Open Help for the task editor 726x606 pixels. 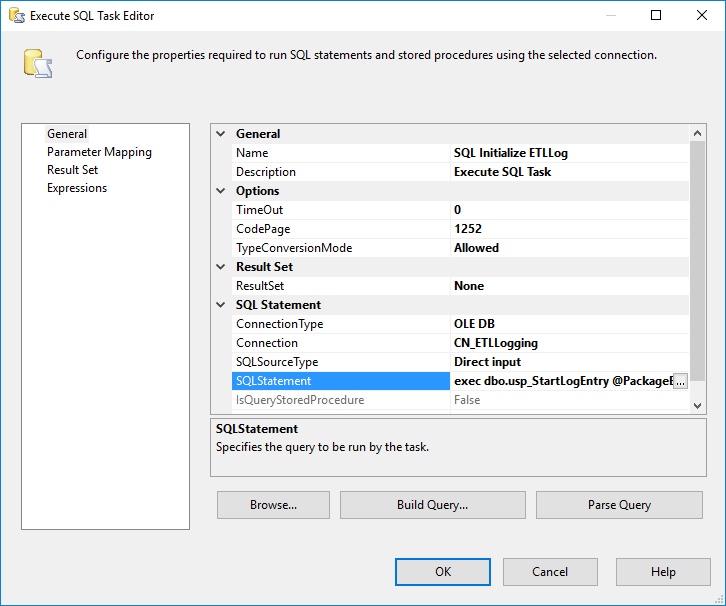663,572
